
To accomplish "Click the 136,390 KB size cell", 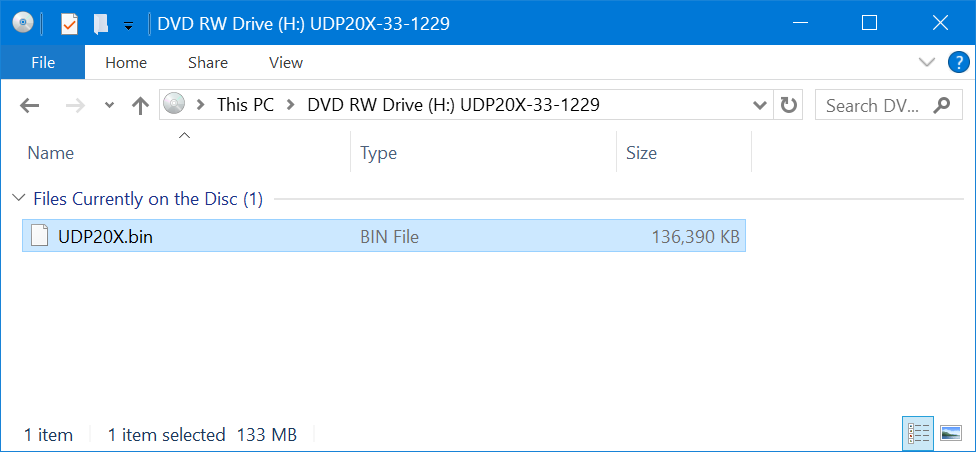I will 695,237.
